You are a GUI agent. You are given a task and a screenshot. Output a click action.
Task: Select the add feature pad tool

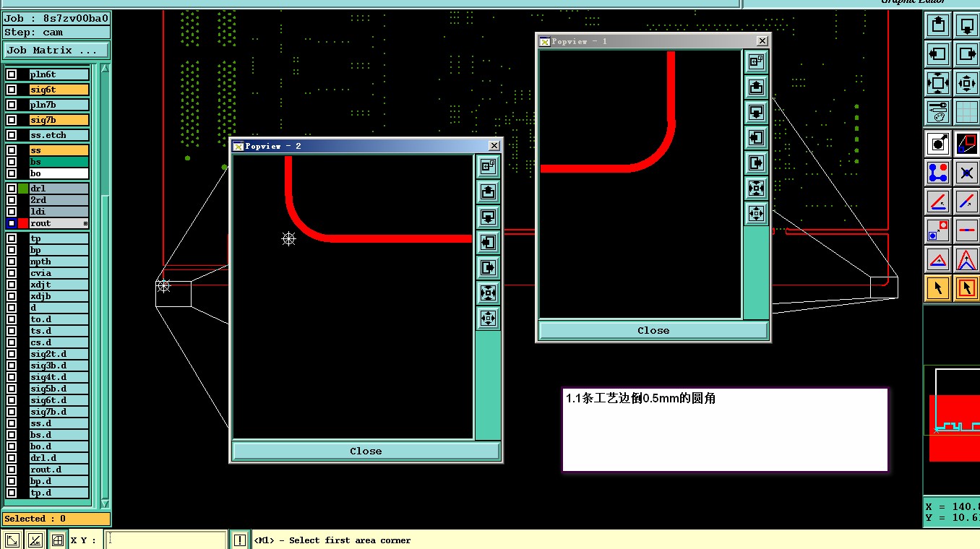(938, 144)
